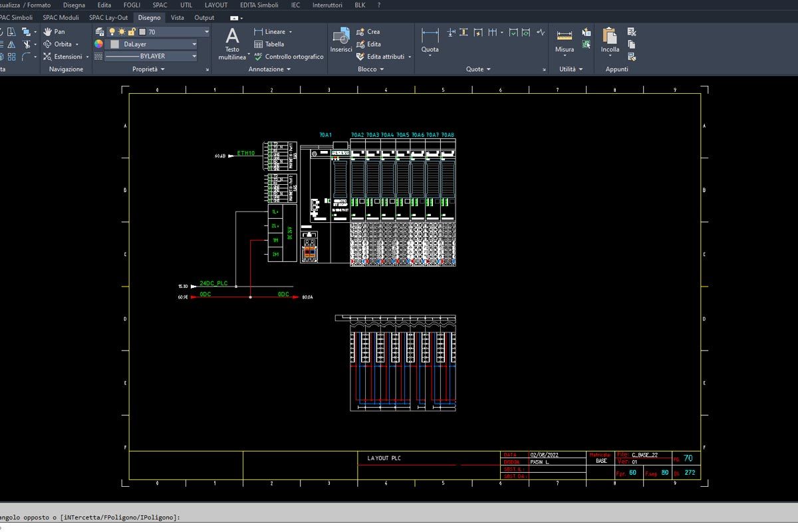Click the Testo multilinea text tool

tap(232, 44)
